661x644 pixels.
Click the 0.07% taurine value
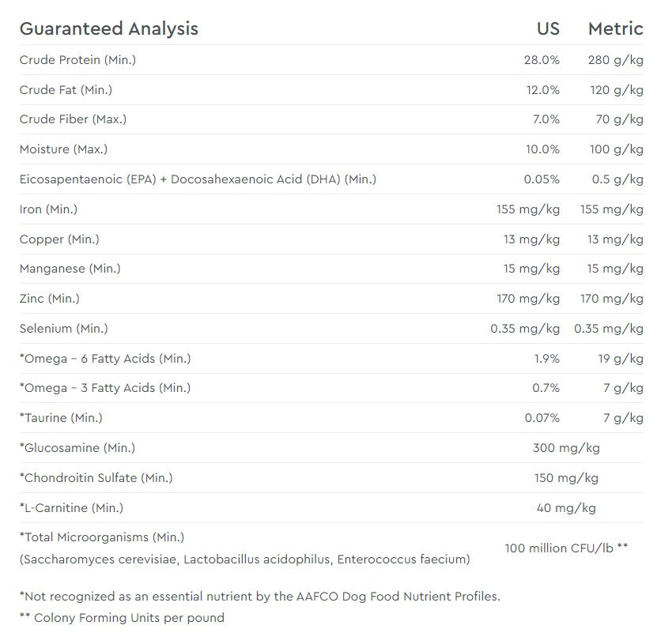pyautogui.click(x=542, y=418)
